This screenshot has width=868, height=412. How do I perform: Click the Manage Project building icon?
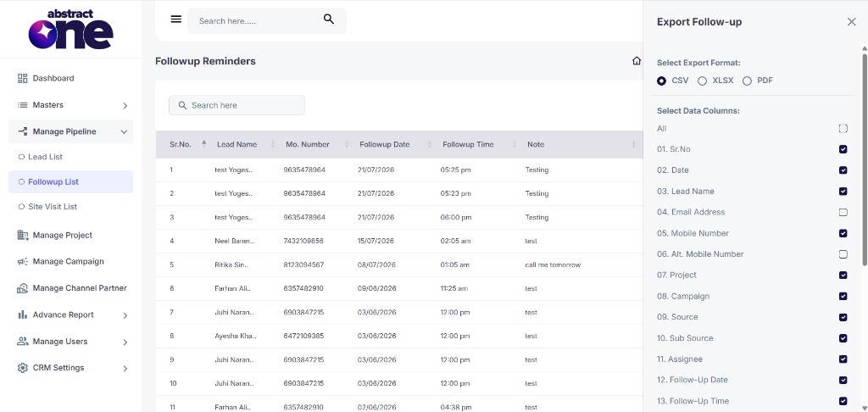[23, 235]
